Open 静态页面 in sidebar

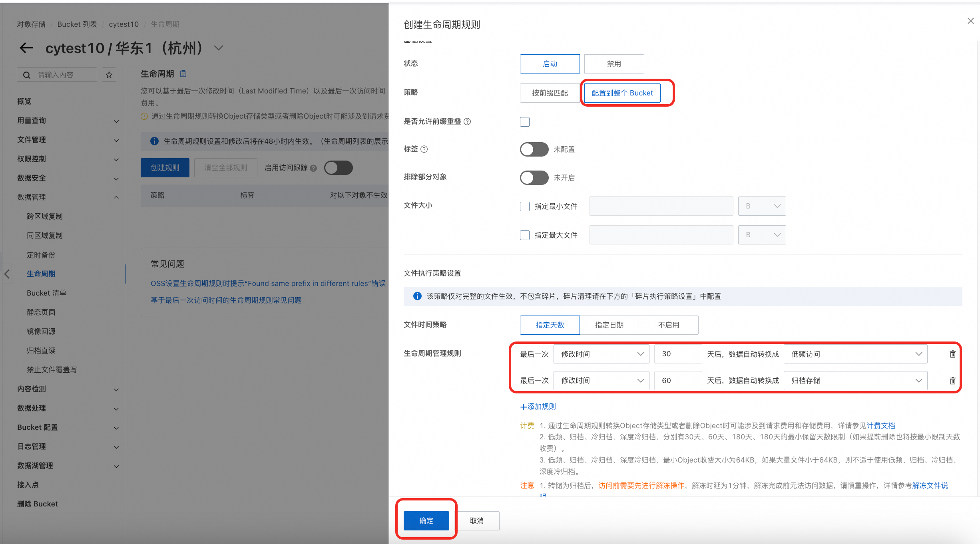coord(41,312)
